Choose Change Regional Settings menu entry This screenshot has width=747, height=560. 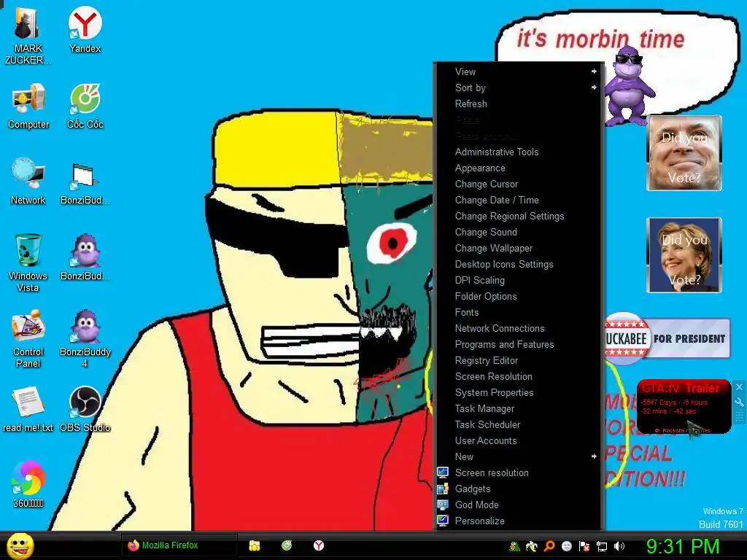519,216
